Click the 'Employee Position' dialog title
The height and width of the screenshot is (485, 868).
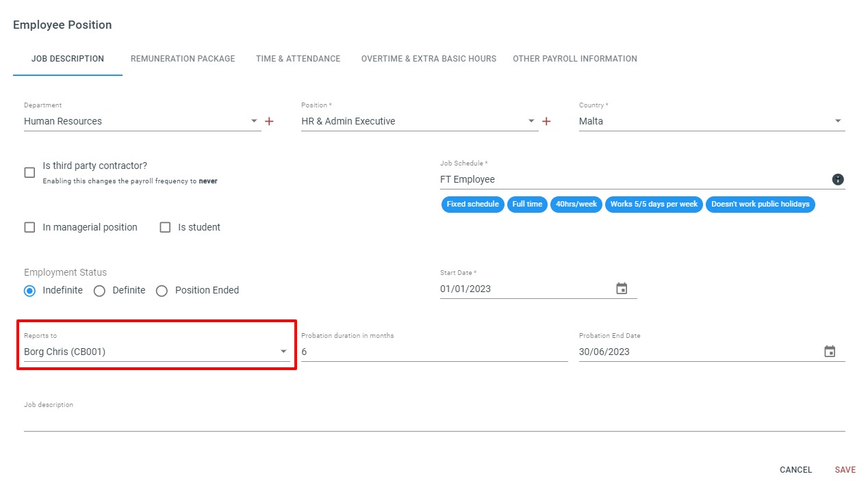pyautogui.click(x=62, y=25)
